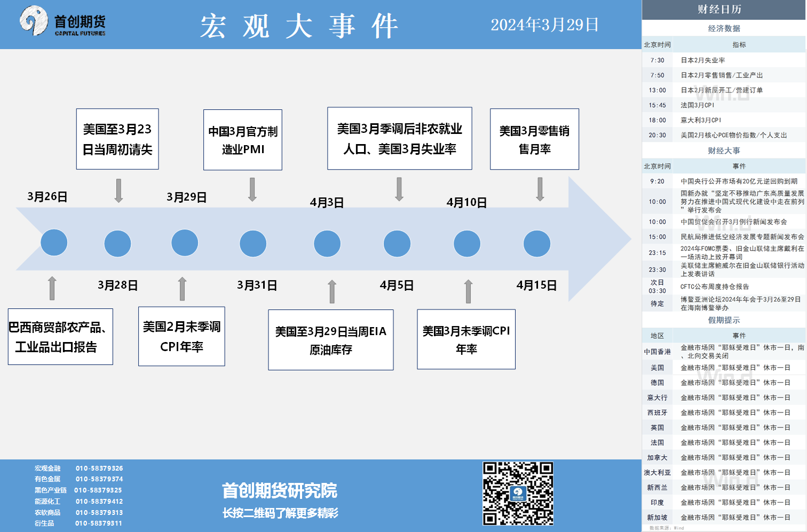Select the 财经日历 panel header
807x532 pixels.
point(724,10)
